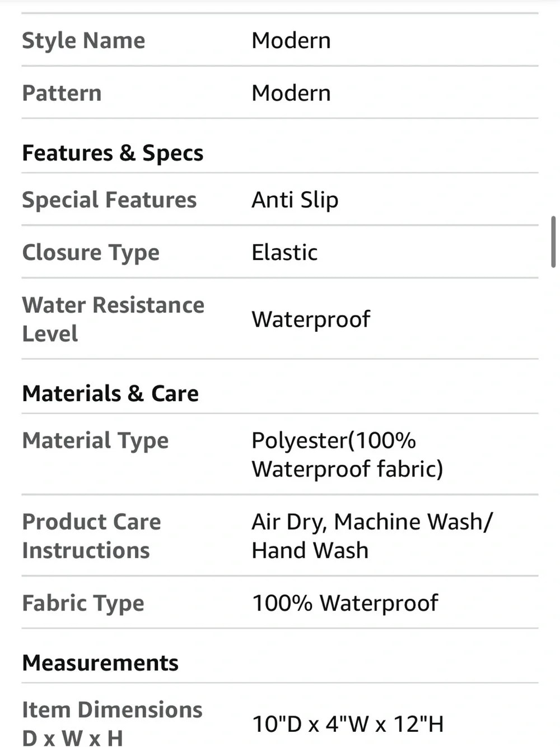Select the Special Features label

(x=109, y=200)
